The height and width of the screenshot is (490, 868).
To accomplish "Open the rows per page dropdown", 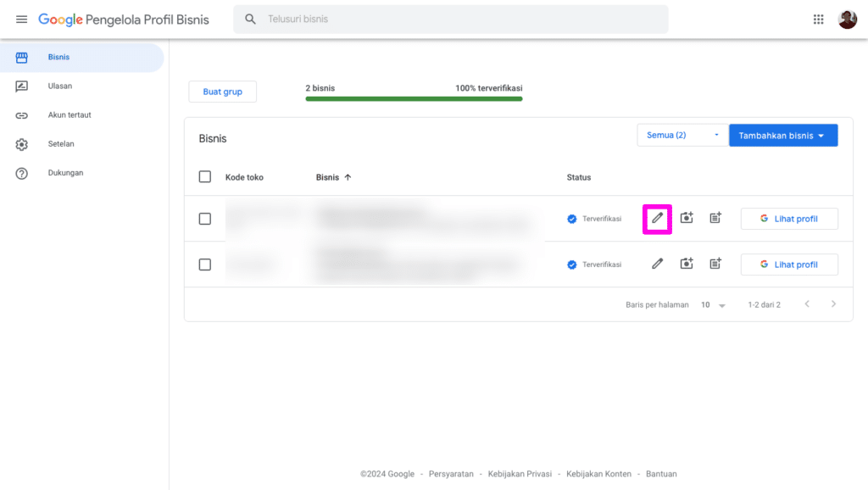I will [x=713, y=305].
